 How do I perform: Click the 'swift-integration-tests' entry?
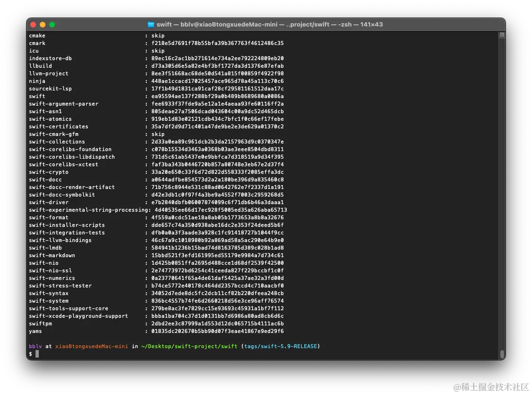coord(67,233)
